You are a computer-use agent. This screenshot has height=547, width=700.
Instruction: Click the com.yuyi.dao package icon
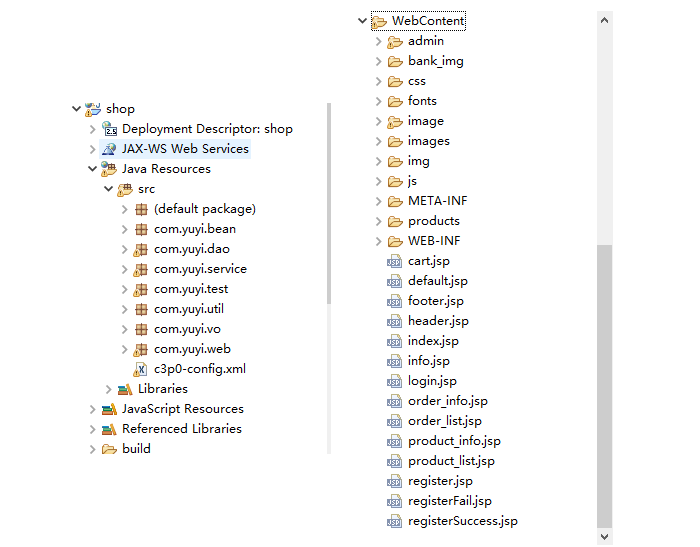141,249
